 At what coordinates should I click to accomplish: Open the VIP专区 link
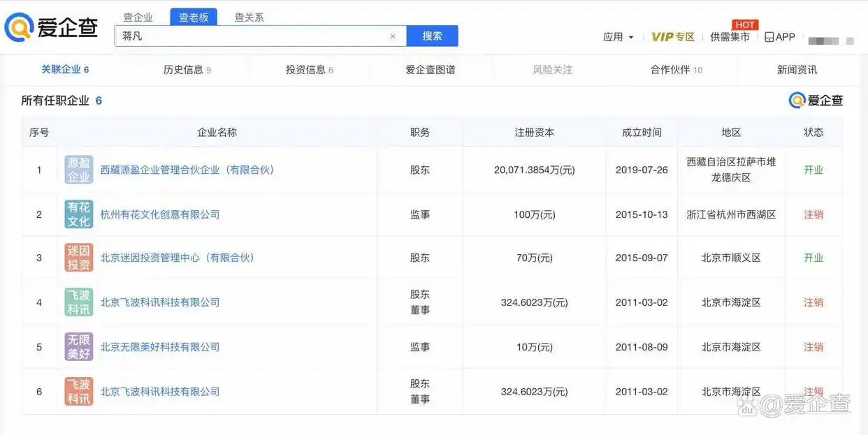672,37
